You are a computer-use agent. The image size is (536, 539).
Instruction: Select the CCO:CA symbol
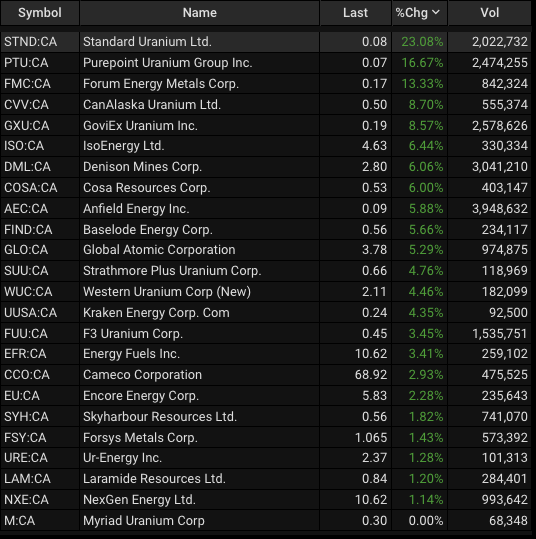27,375
